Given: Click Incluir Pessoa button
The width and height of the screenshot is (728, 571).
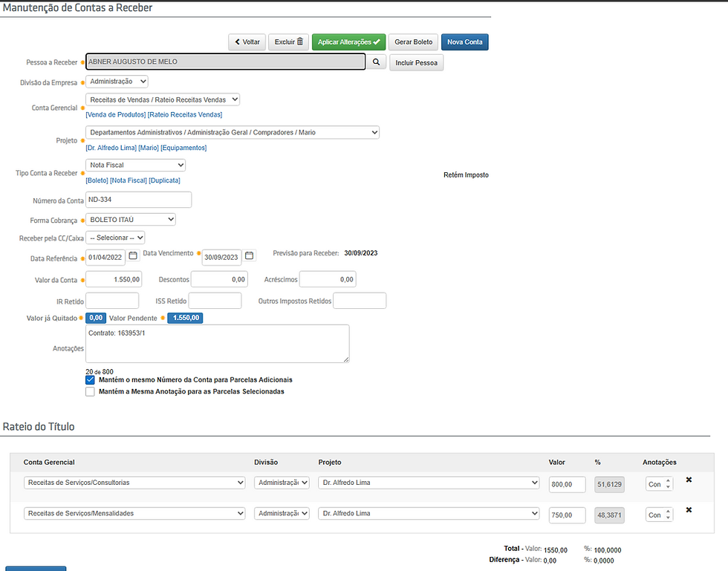Looking at the screenshot, I should 417,62.
